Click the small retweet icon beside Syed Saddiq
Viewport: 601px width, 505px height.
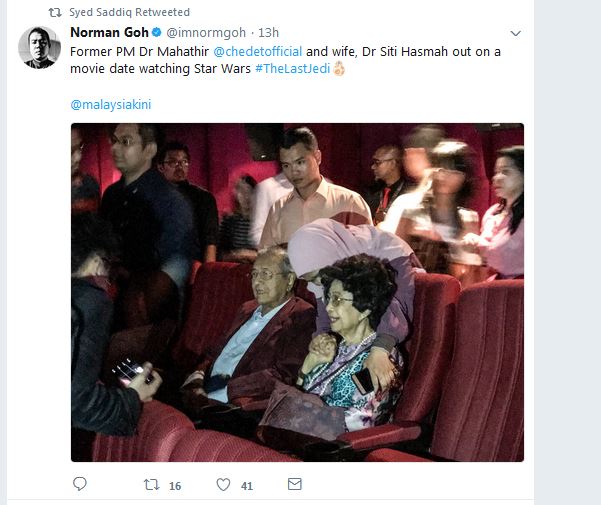[x=55, y=12]
